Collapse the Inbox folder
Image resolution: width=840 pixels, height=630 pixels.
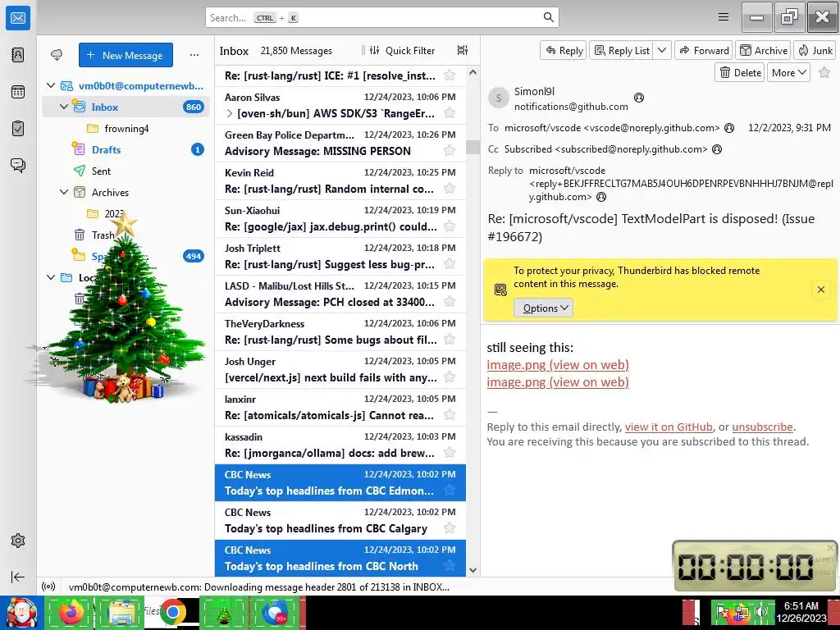pyautogui.click(x=64, y=107)
